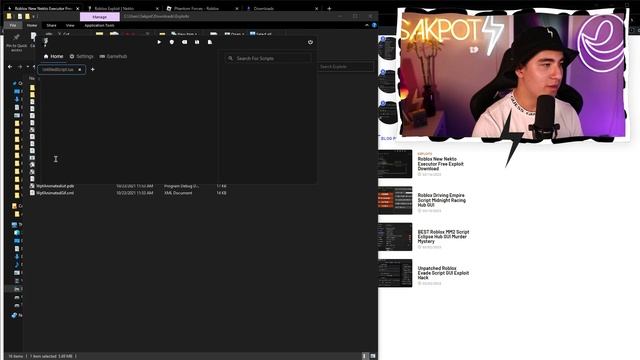Click the MM2 Eclipse Hub article thumbnail
This screenshot has height=360, width=640.
pos(395,237)
